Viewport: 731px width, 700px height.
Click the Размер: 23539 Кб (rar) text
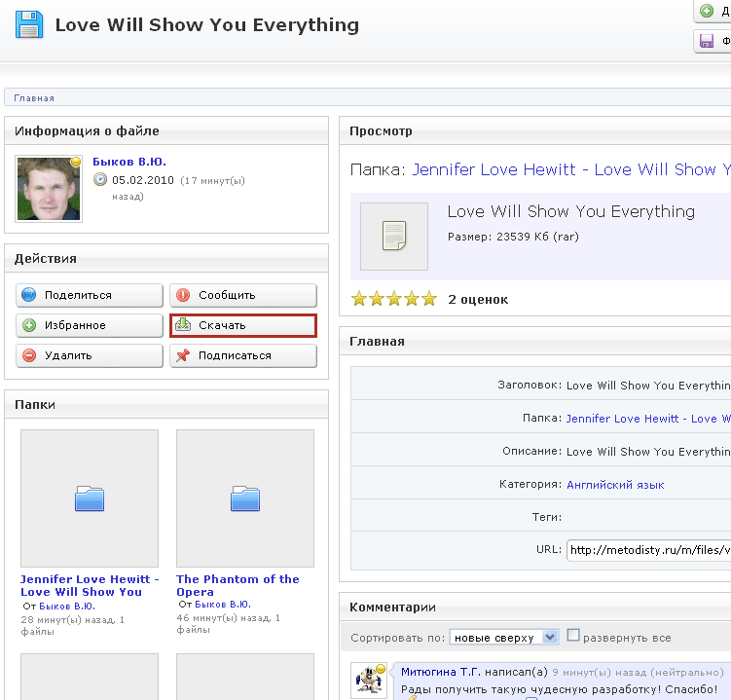pyautogui.click(x=513, y=237)
